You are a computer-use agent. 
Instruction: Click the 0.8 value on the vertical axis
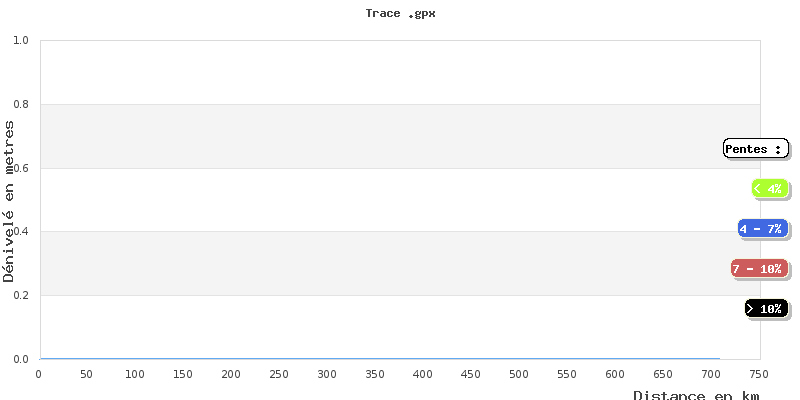click(20, 105)
